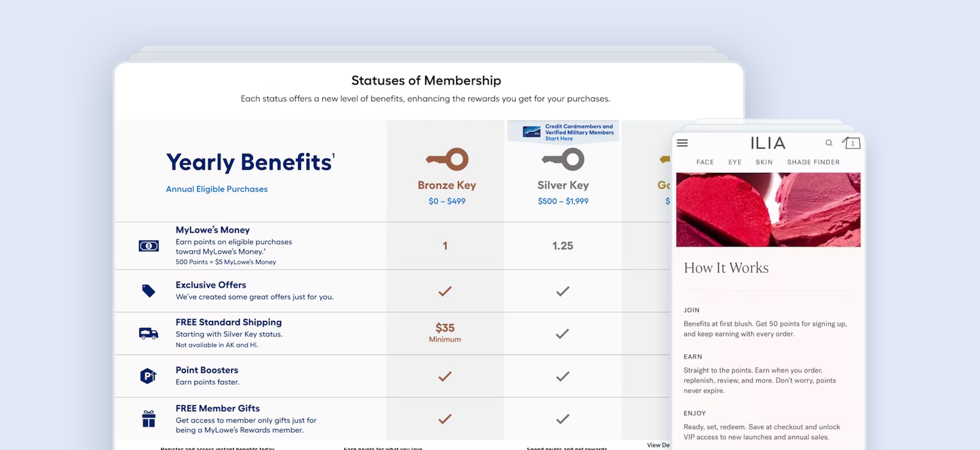Click the credit card image in banner
Viewport: 980px width, 450px height.
point(531,132)
